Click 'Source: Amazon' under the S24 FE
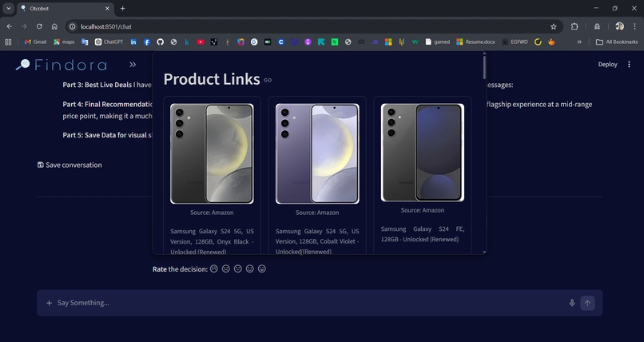The width and height of the screenshot is (644, 342). [x=423, y=210]
